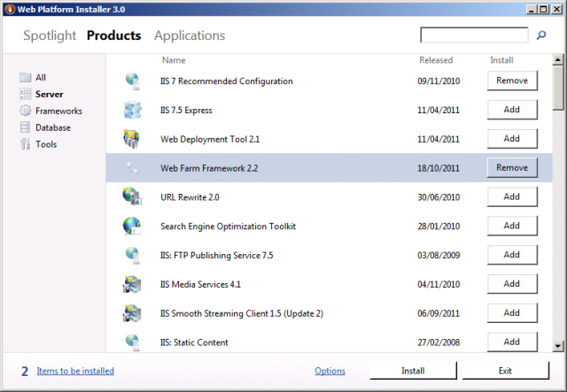This screenshot has height=392, width=567.
Task: Click the URL Rewrite 2.0 product icon
Action: (x=133, y=196)
